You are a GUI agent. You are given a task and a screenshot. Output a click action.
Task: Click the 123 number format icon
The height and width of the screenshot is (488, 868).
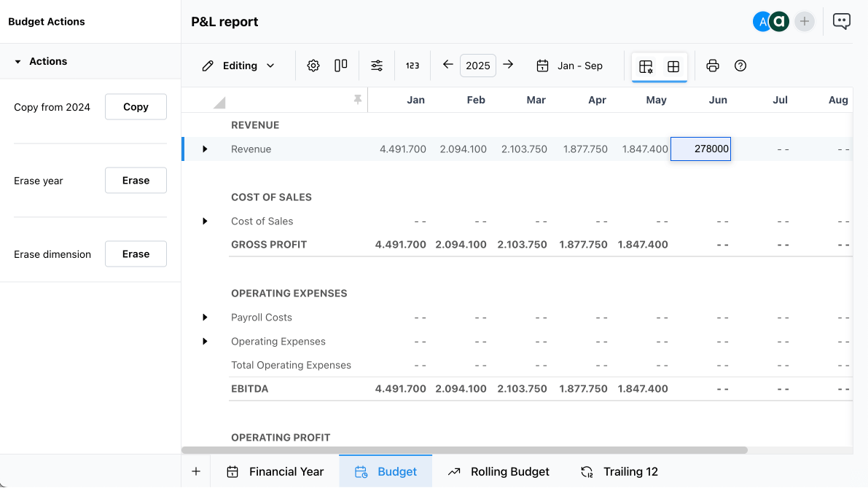413,66
